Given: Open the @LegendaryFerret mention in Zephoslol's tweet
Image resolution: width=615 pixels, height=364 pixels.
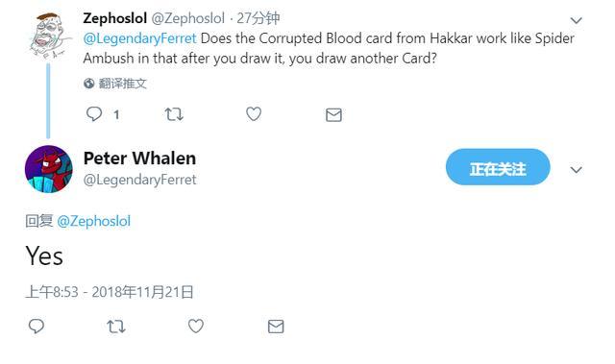Looking at the screenshot, I should click(x=139, y=38).
